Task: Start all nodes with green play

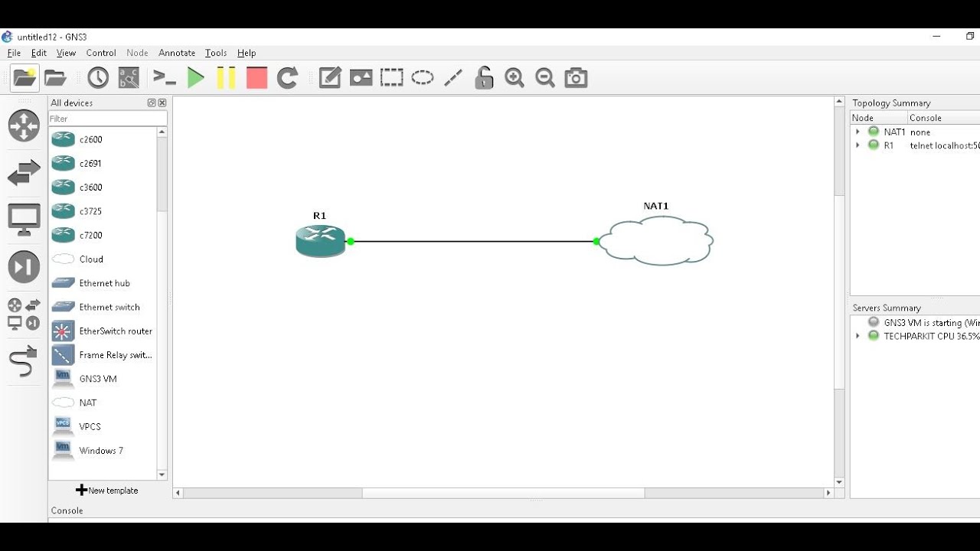Action: (x=196, y=77)
